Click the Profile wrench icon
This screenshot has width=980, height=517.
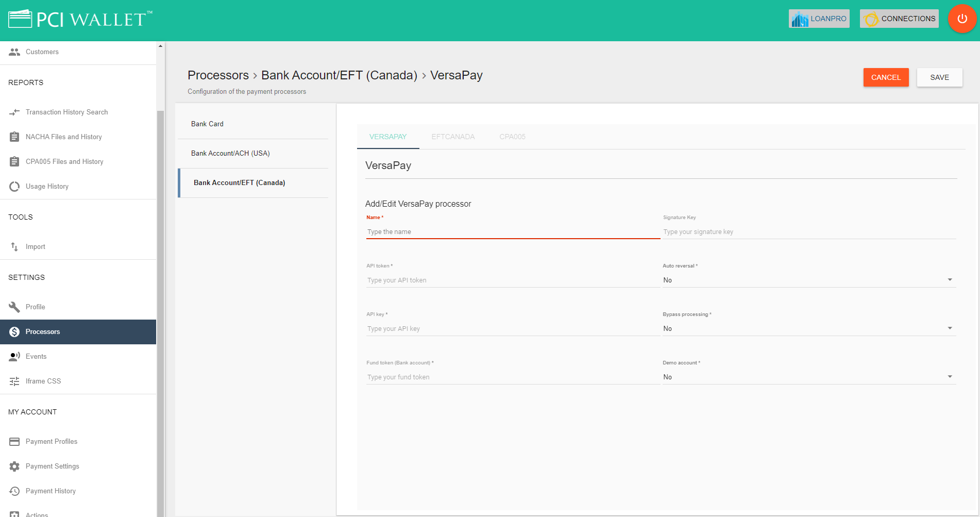[x=14, y=307]
